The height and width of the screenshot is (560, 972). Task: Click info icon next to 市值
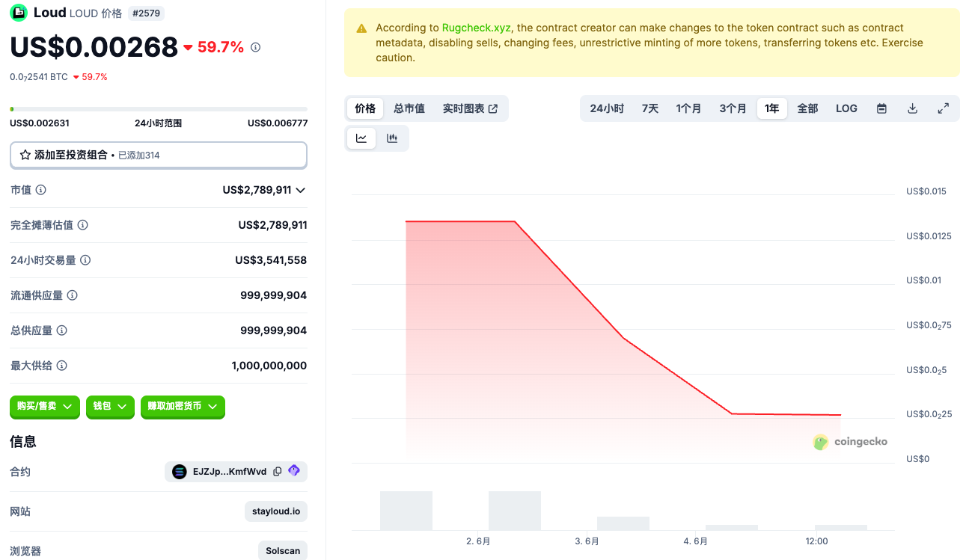(41, 190)
